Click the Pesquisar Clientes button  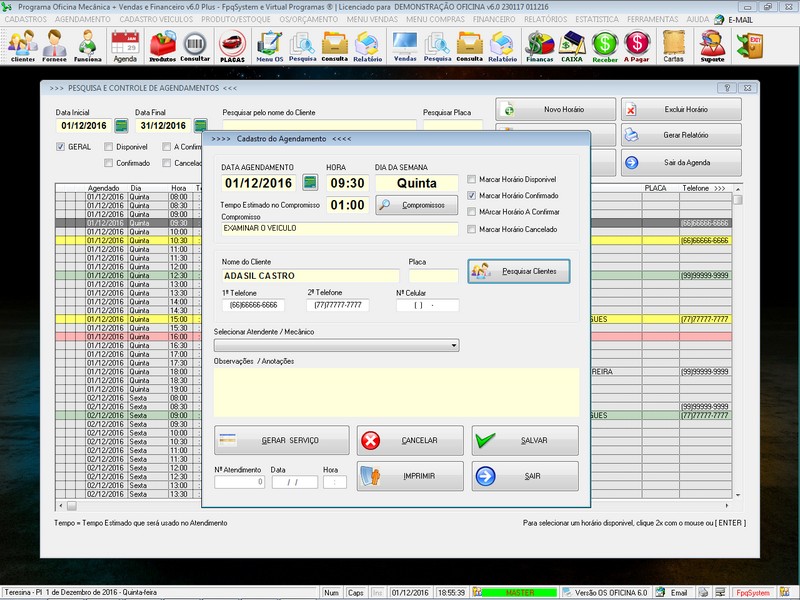coord(519,271)
